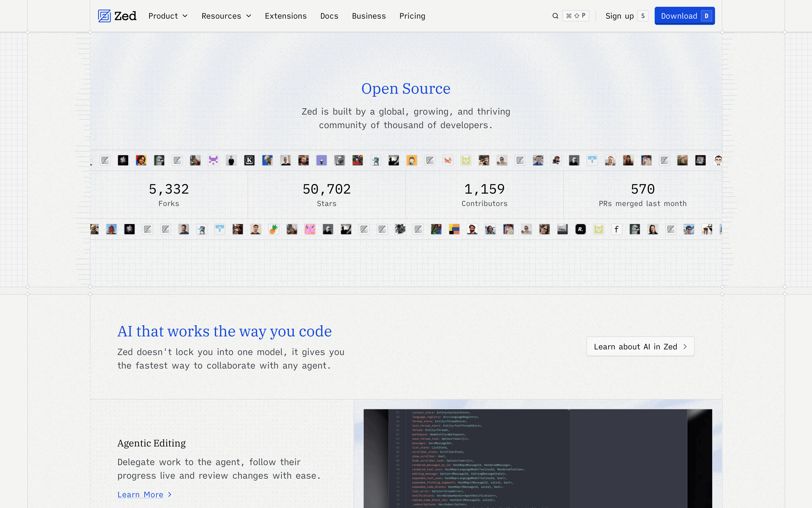Open the facepalm statue avatar
812x508 pixels.
(x=267, y=160)
